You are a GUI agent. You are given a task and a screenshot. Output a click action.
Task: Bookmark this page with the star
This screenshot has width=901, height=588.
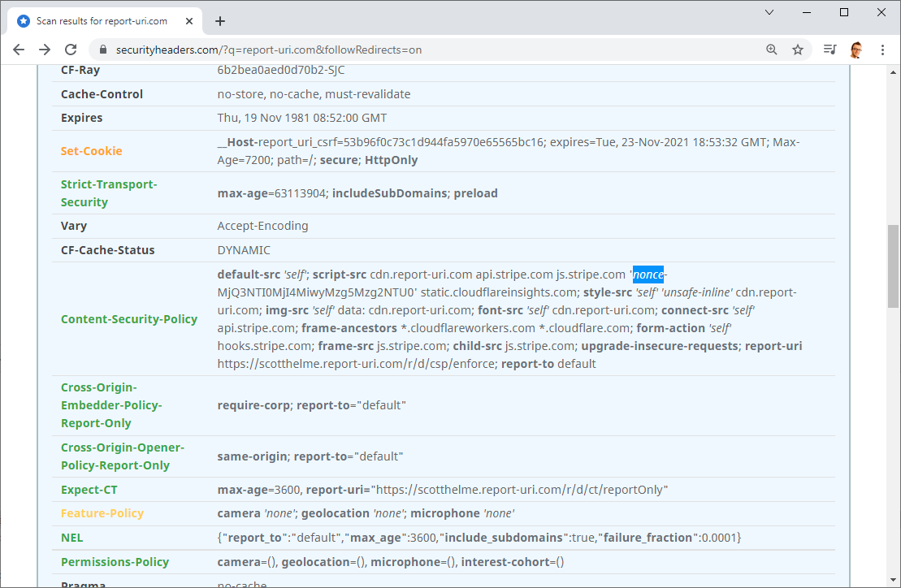point(798,50)
